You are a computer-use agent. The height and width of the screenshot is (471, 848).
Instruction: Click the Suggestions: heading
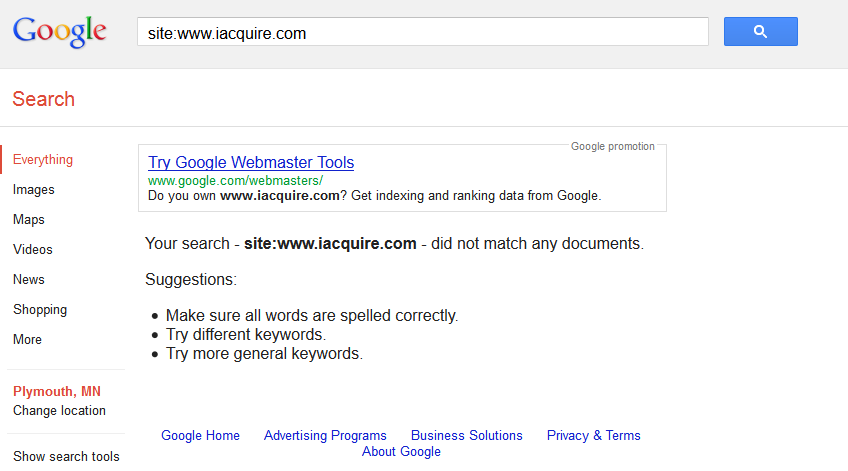point(191,280)
